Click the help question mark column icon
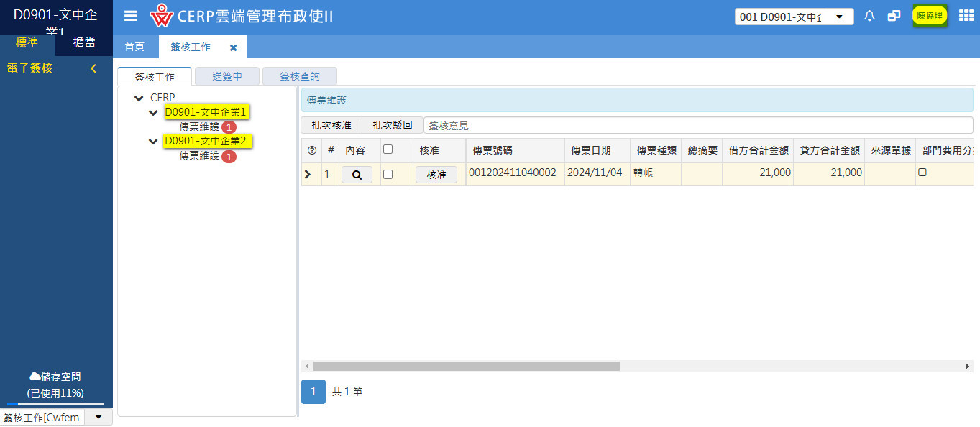Viewport: 980px width, 427px height. (x=311, y=150)
